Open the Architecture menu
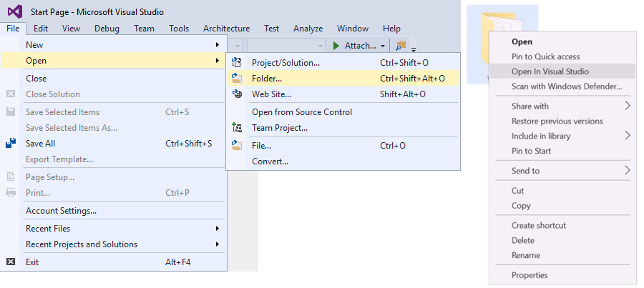This screenshot has width=644, height=288. pos(226,29)
